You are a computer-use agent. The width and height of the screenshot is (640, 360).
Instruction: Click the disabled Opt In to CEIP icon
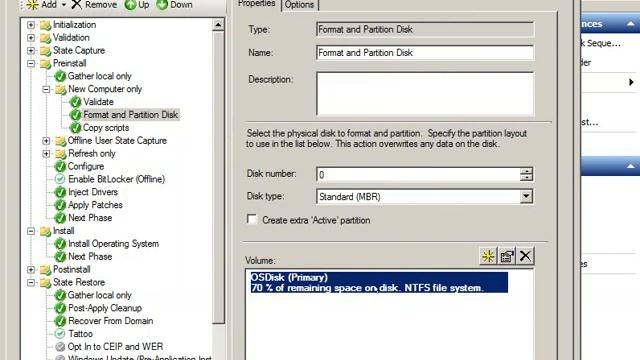[x=60, y=347]
